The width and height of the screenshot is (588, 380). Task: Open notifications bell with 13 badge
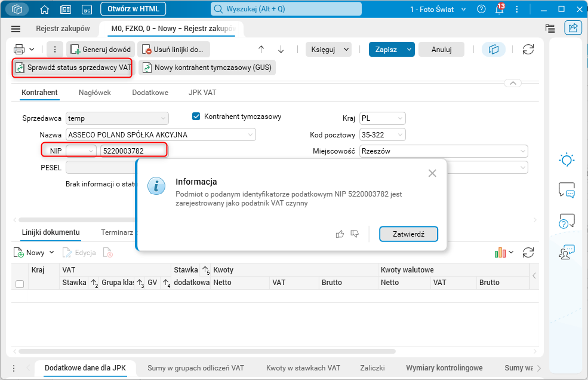pos(500,8)
